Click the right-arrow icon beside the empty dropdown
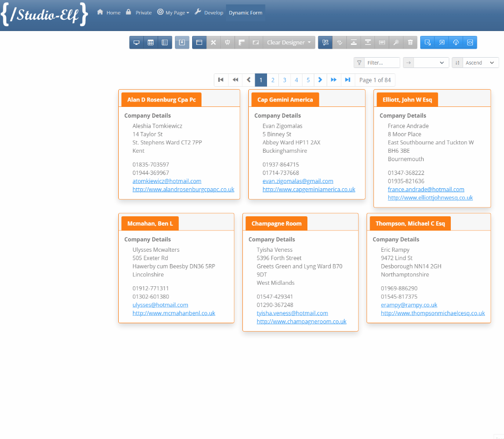 click(x=408, y=63)
